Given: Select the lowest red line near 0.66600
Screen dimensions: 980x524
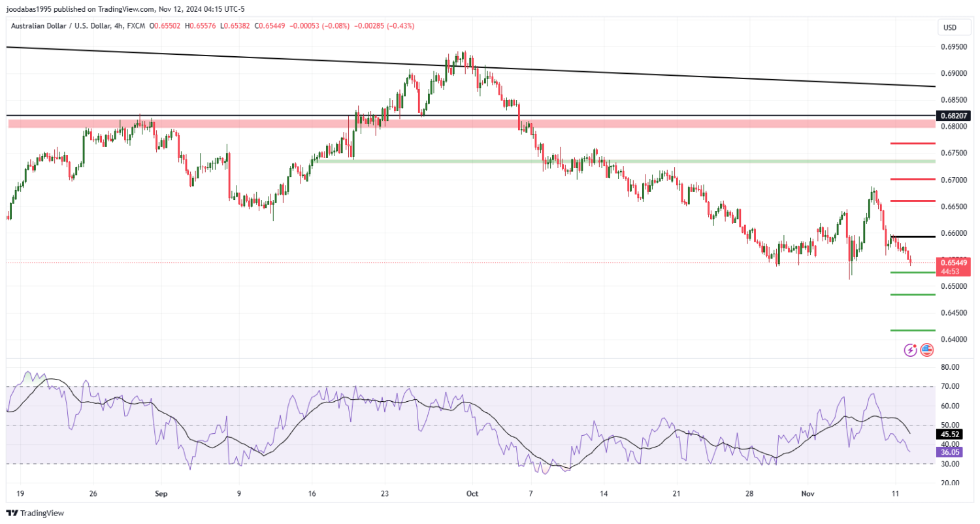Looking at the screenshot, I should 912,201.
